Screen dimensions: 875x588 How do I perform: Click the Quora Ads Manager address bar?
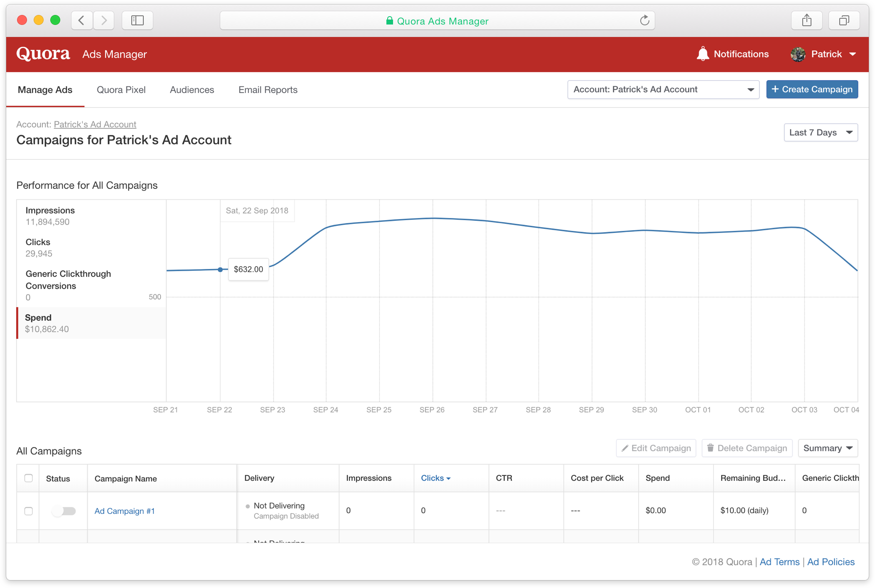(x=437, y=21)
